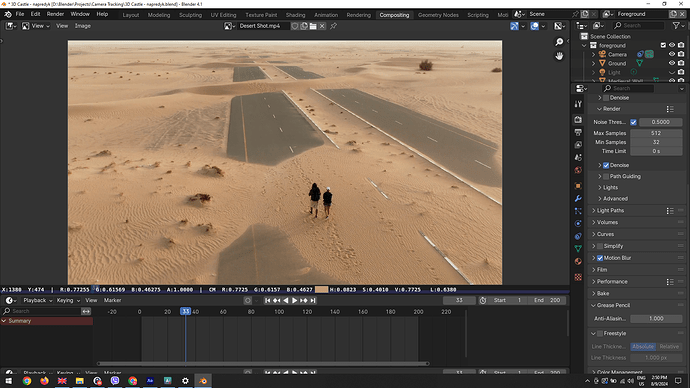Viewport: 690px width, 388px height.
Task: Toggle the Noise Threshold checkbox
Action: [633, 122]
